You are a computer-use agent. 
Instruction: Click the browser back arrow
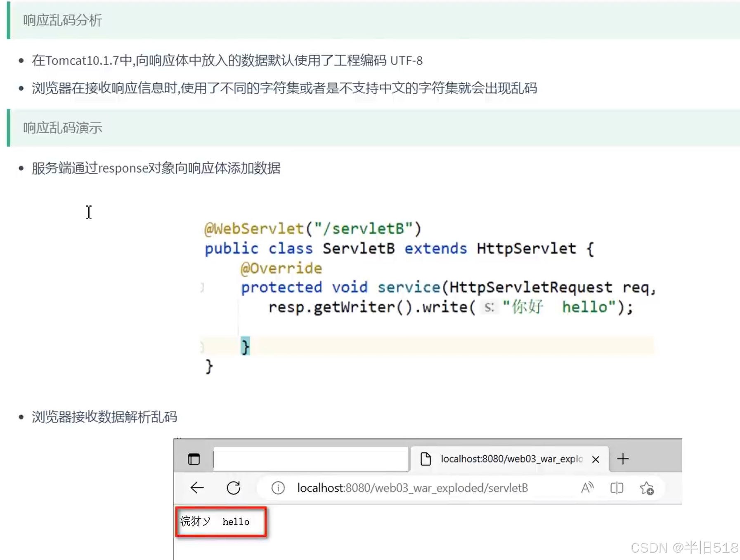point(197,488)
